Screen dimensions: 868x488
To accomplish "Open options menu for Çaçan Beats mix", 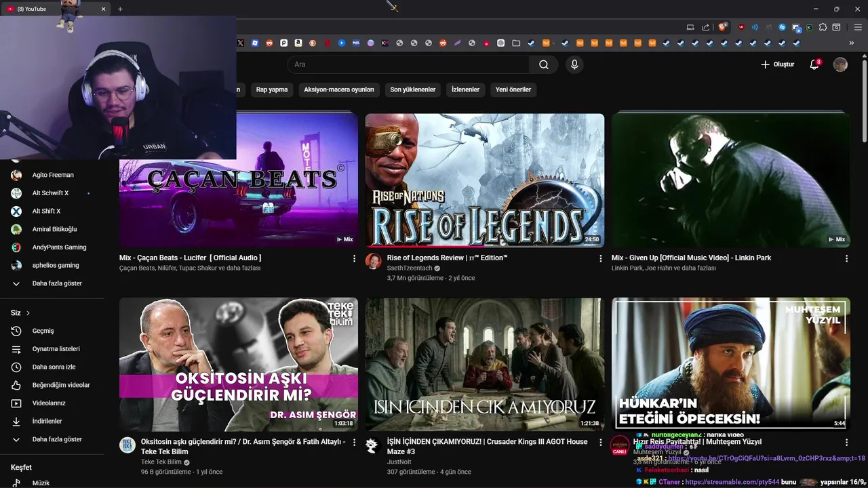I will tap(354, 258).
